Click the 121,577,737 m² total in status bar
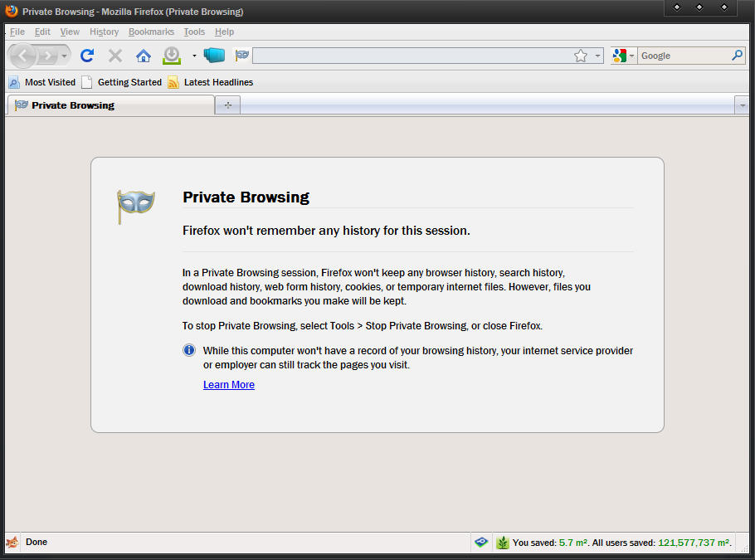The width and height of the screenshot is (755, 560). [x=694, y=543]
